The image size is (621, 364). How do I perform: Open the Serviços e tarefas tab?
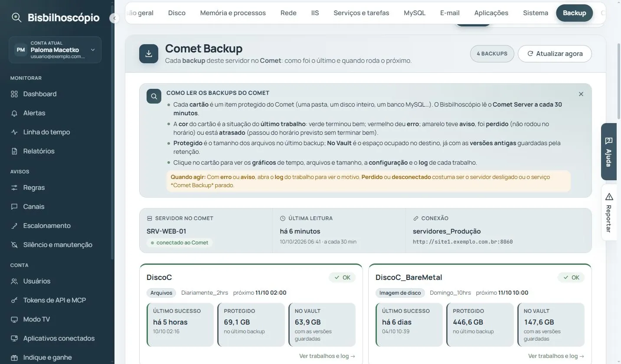(x=361, y=13)
